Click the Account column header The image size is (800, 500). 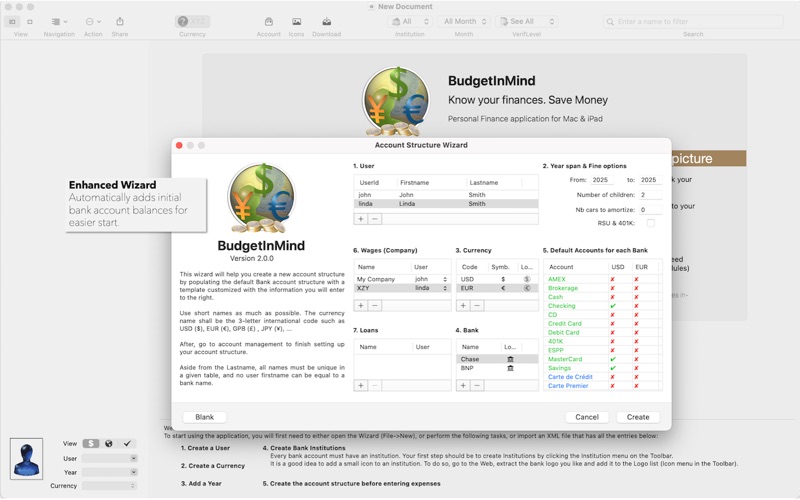click(561, 267)
